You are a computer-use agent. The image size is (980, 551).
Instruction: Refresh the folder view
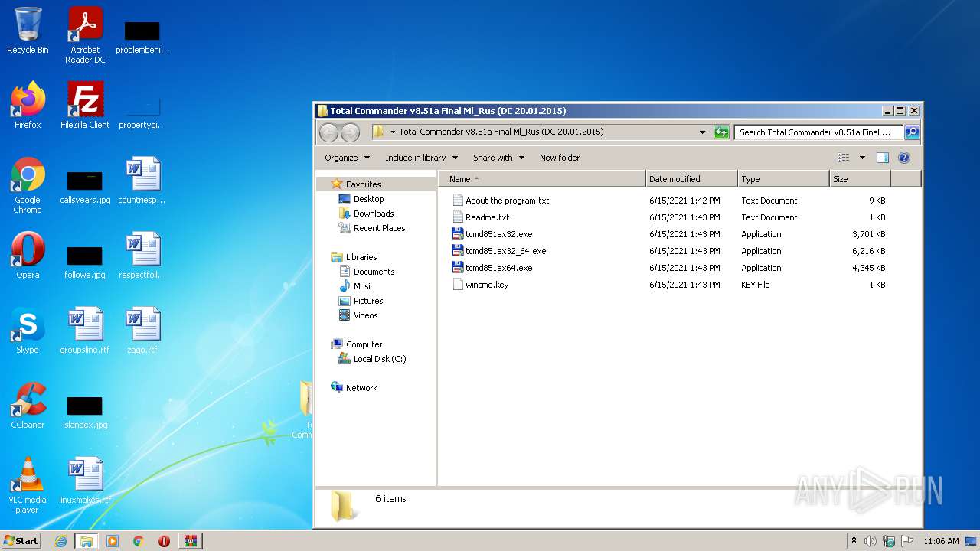pyautogui.click(x=721, y=132)
